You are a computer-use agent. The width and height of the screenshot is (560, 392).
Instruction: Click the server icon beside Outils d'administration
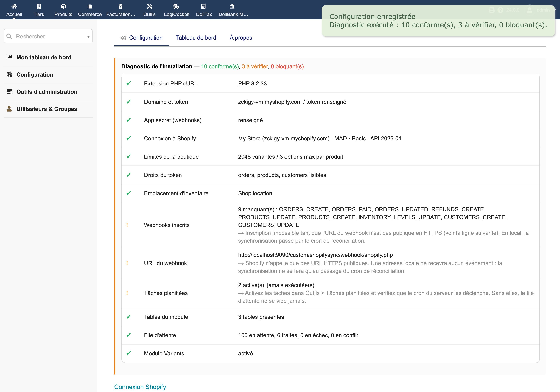click(x=10, y=91)
